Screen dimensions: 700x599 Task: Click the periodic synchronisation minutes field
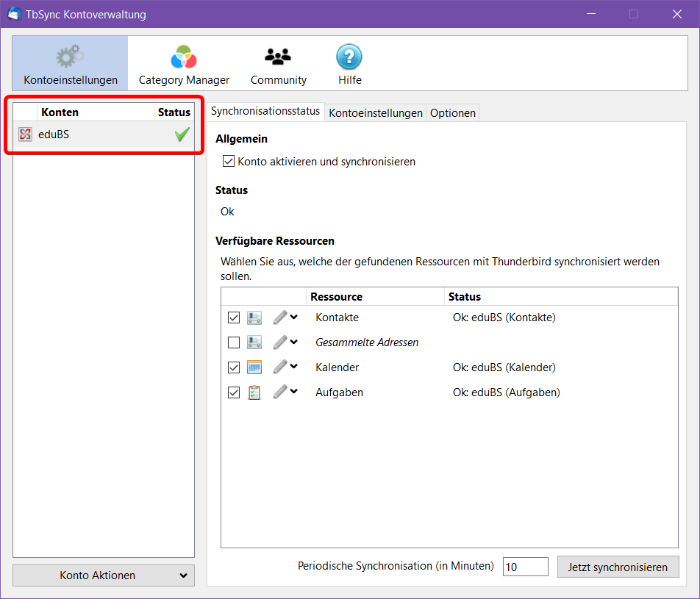[x=525, y=567]
